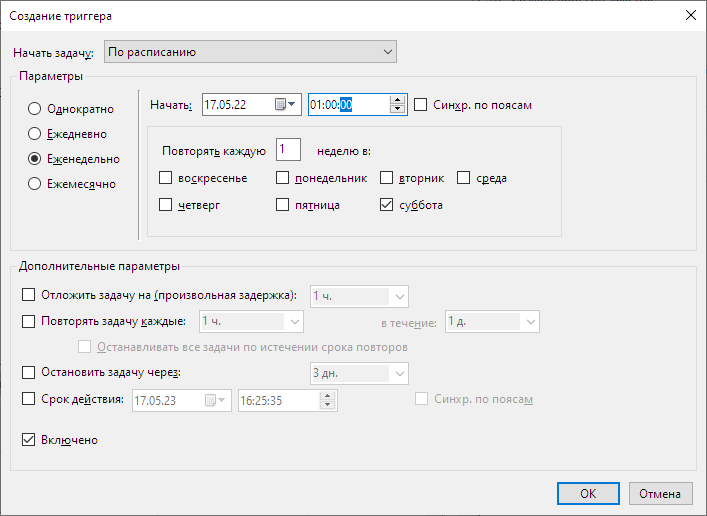Decrease start time with down spinner arrow
Screen dimensions: 707x516
point(397,109)
